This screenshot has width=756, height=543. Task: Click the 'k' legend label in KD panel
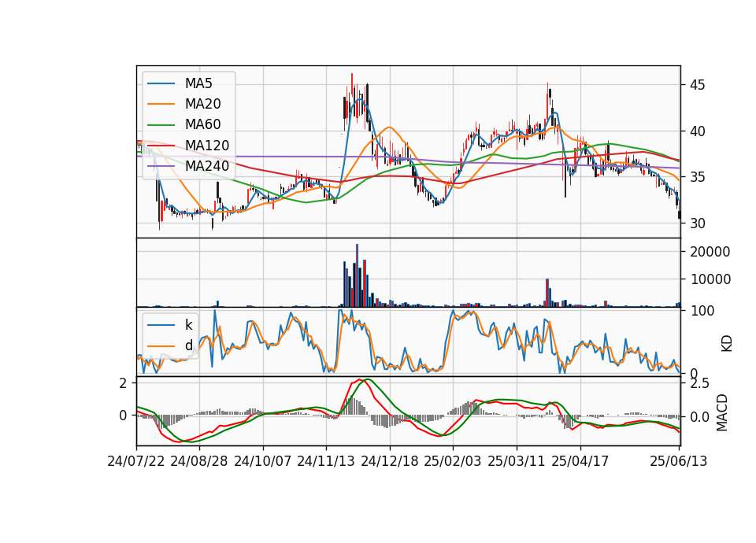click(x=188, y=325)
